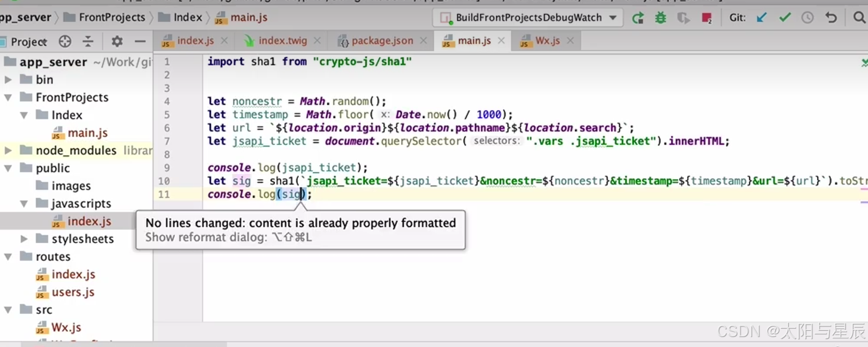Start debugging with the bug icon
The width and height of the screenshot is (868, 347).
(660, 18)
